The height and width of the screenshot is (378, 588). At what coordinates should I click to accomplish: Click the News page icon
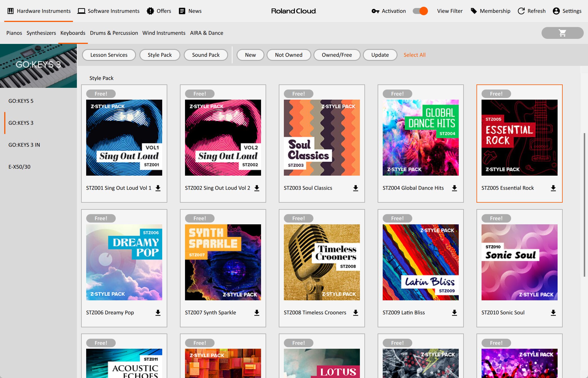click(182, 11)
